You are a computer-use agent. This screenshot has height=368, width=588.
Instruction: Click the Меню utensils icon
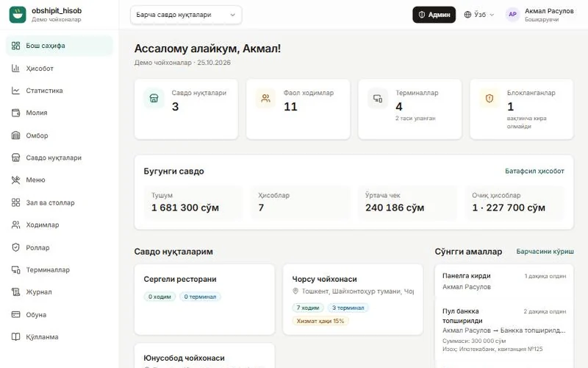(15, 180)
